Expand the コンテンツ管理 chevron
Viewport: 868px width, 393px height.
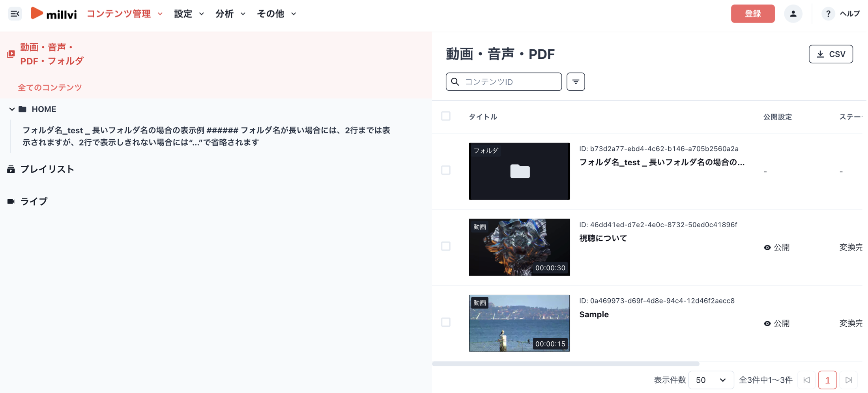click(x=160, y=14)
